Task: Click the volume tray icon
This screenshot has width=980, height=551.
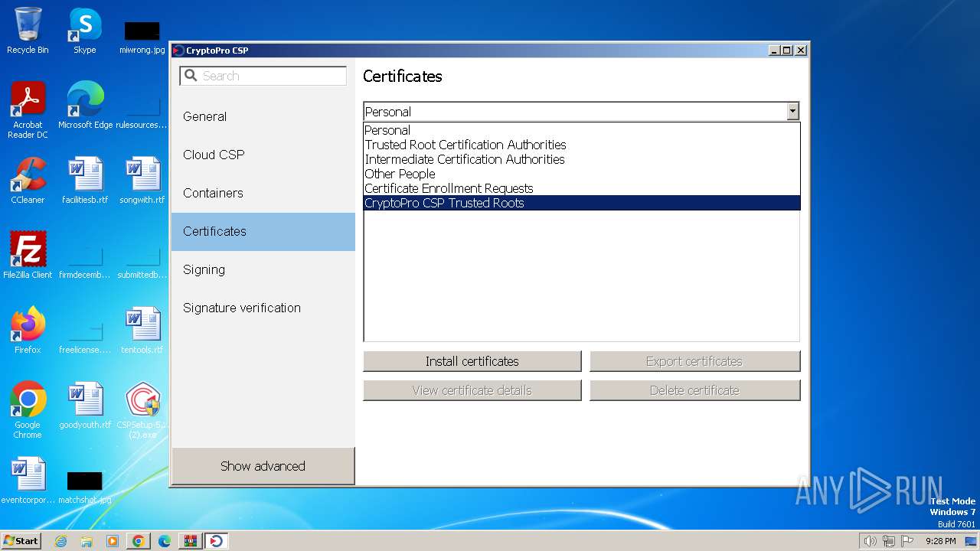Action: 870,541
